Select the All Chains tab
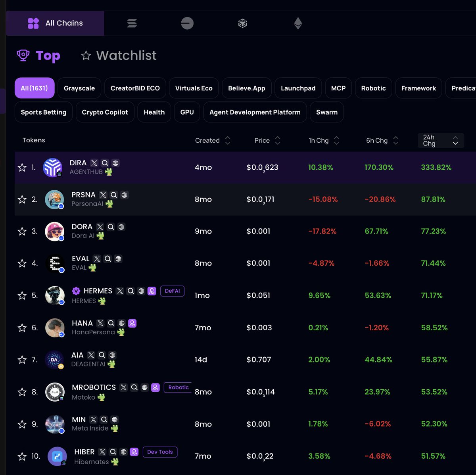This screenshot has height=475, width=476. [55, 23]
